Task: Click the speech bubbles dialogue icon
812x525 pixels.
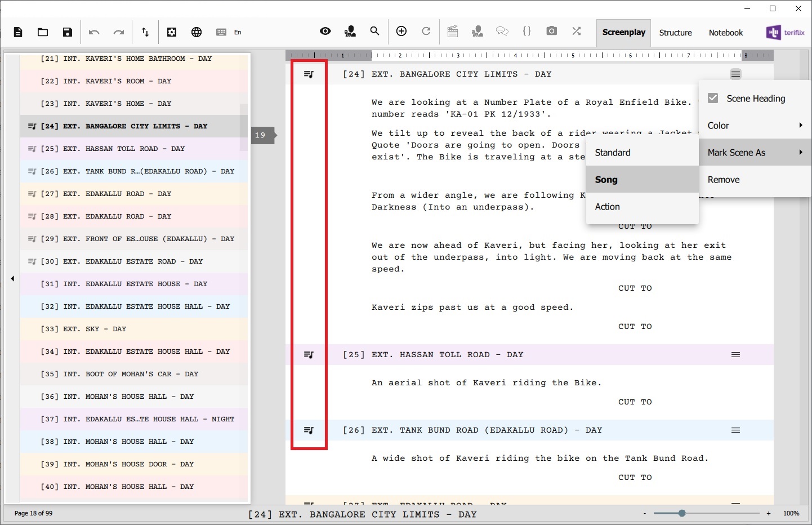Action: coord(502,31)
